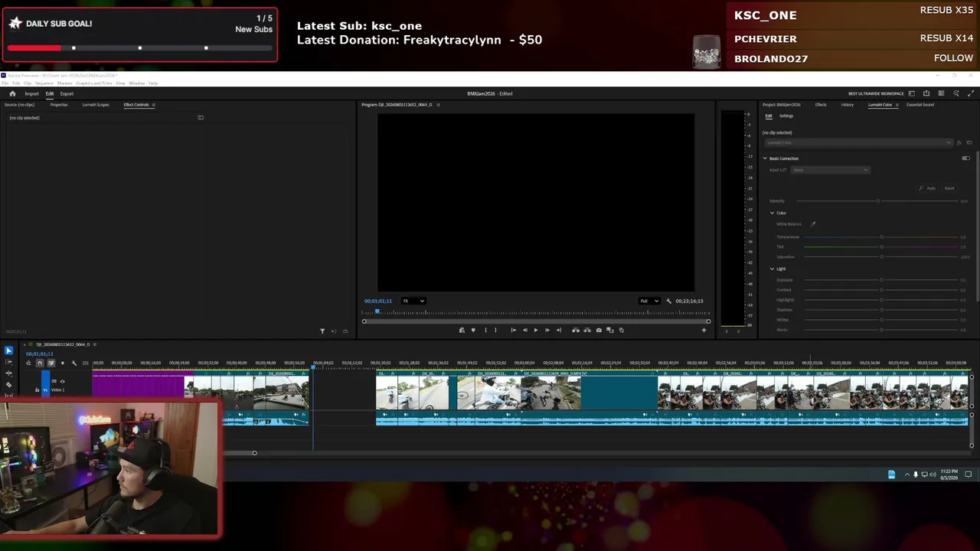980x551 pixels.
Task: Adjust the Temperature slider
Action: (x=881, y=237)
